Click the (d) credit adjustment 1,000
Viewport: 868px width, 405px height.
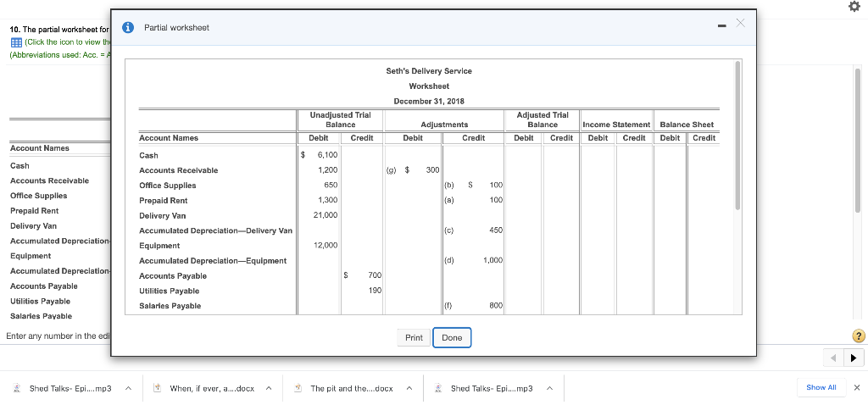click(492, 259)
